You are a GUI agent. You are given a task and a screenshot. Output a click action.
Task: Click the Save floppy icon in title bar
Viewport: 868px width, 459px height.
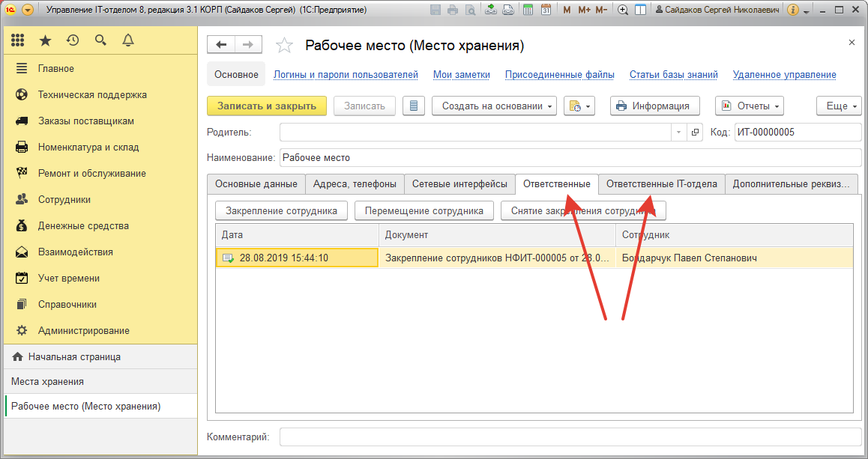tap(435, 10)
